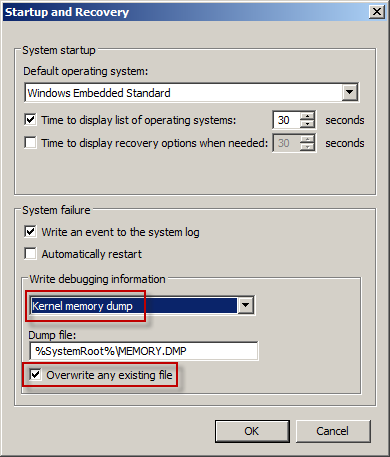
Task: Uncheck Overwrite any existing file
Action: [x=35, y=375]
